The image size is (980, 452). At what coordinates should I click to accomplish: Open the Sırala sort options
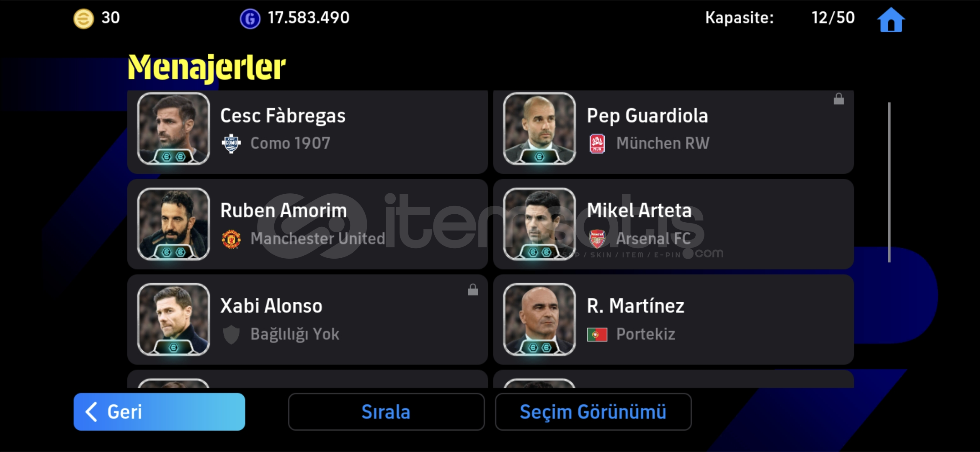point(386,412)
